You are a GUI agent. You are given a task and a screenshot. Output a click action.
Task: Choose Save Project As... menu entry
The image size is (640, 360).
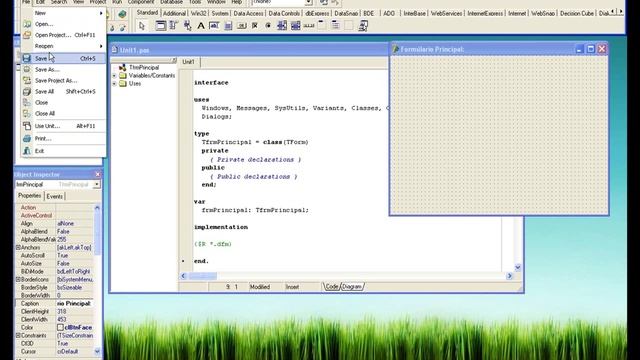coord(64,80)
